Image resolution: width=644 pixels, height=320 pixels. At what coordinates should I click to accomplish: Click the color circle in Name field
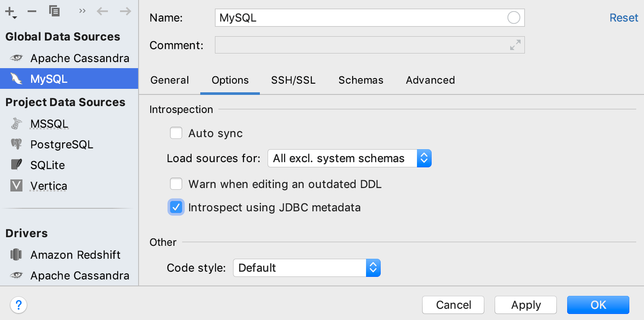tap(514, 18)
